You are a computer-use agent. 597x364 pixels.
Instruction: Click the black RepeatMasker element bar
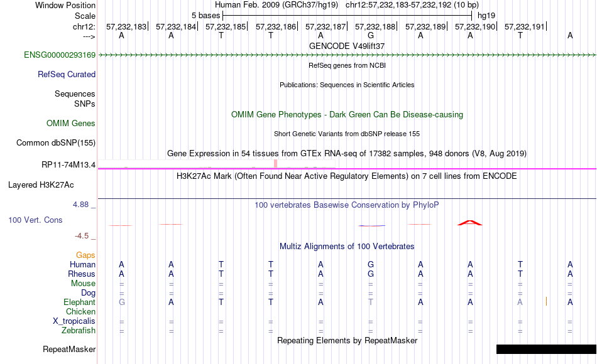point(546,349)
